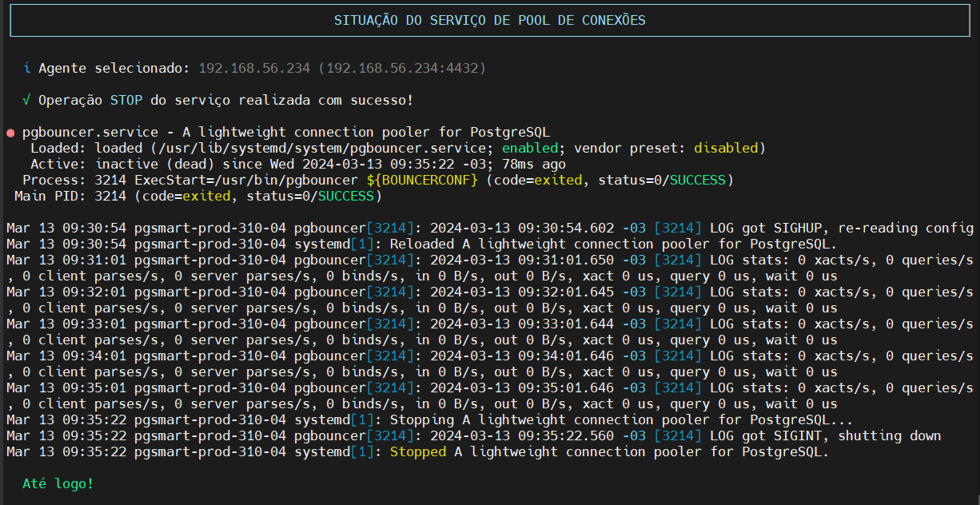The image size is (980, 505).
Task: Select log timestamp "2024-03-13 09:32:01.645"
Action: 522,292
